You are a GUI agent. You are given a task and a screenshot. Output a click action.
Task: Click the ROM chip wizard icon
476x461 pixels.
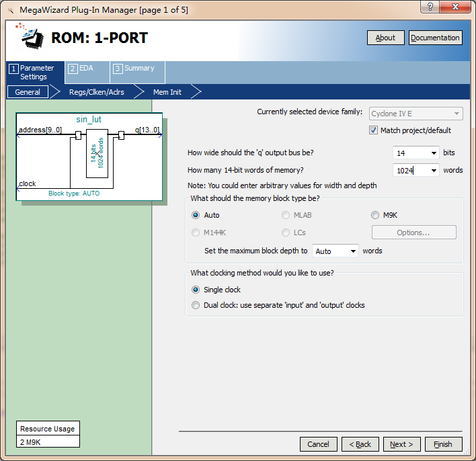pos(30,36)
